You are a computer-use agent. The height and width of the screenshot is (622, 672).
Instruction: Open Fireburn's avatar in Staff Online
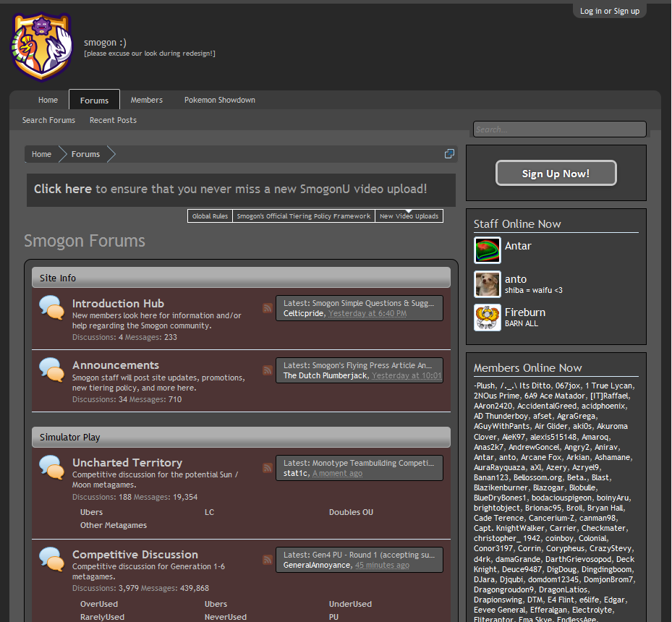coord(488,318)
